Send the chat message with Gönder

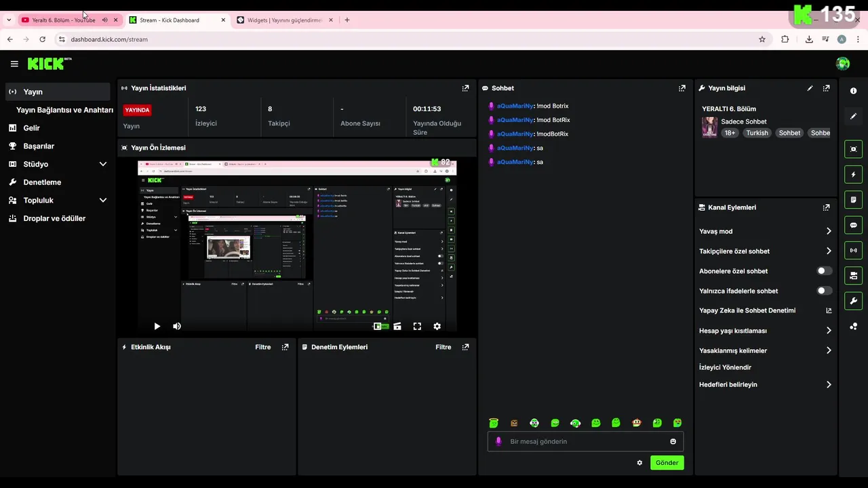[667, 463]
